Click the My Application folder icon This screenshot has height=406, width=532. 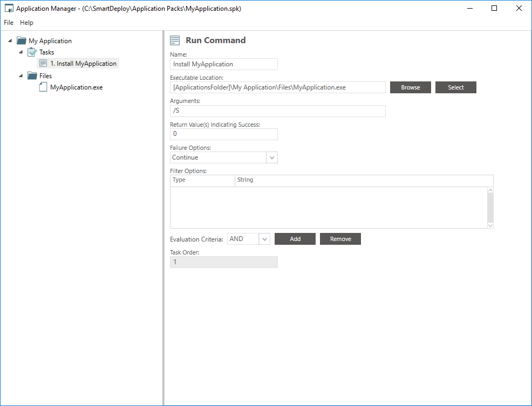(x=22, y=40)
